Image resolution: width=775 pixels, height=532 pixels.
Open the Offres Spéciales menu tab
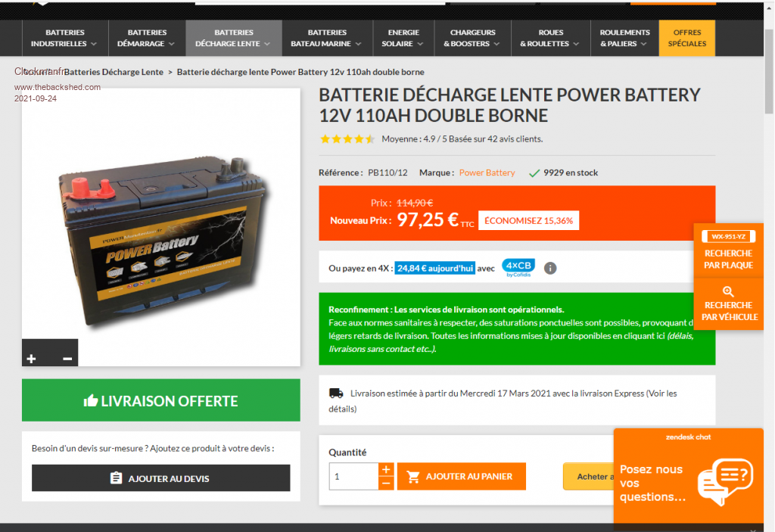[x=687, y=38]
